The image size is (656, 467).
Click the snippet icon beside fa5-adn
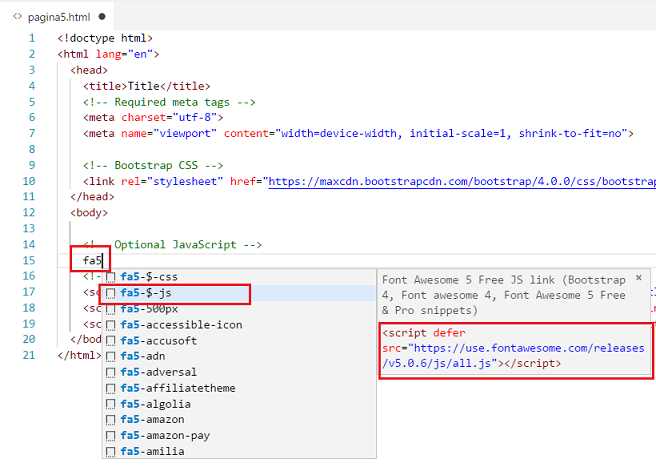pyautogui.click(x=110, y=357)
